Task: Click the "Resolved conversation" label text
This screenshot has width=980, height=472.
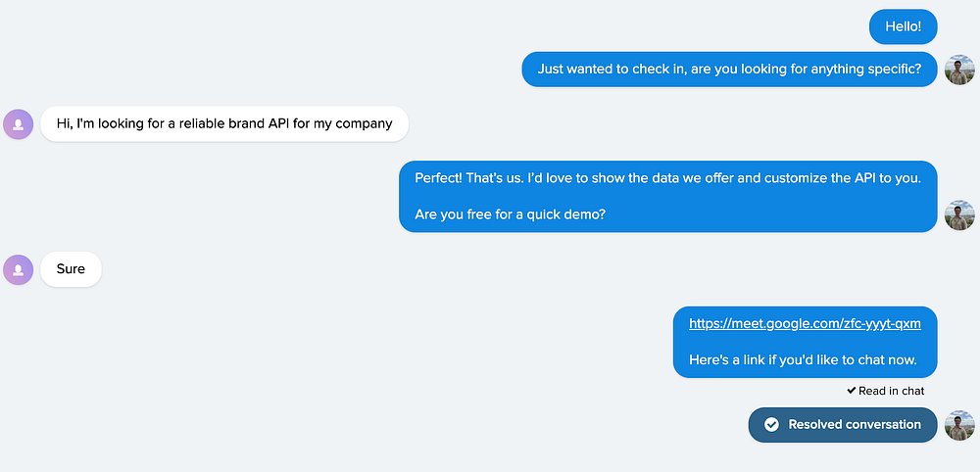Action: [x=855, y=425]
